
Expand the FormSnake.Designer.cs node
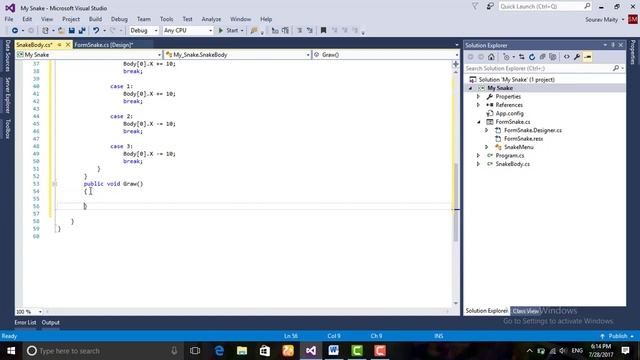point(487,130)
